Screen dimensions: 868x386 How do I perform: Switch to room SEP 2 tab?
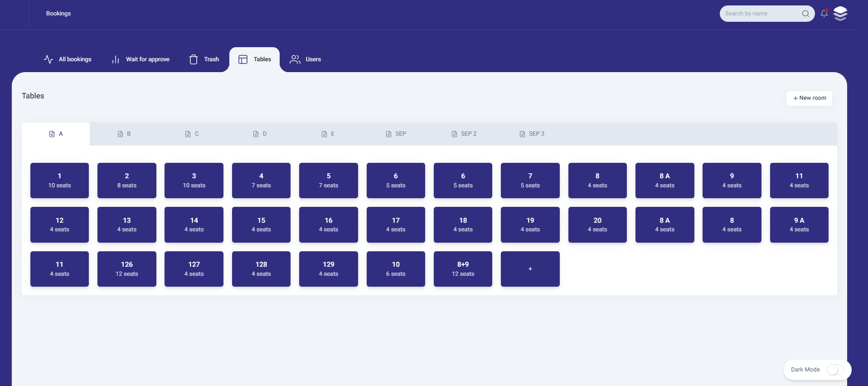(464, 134)
